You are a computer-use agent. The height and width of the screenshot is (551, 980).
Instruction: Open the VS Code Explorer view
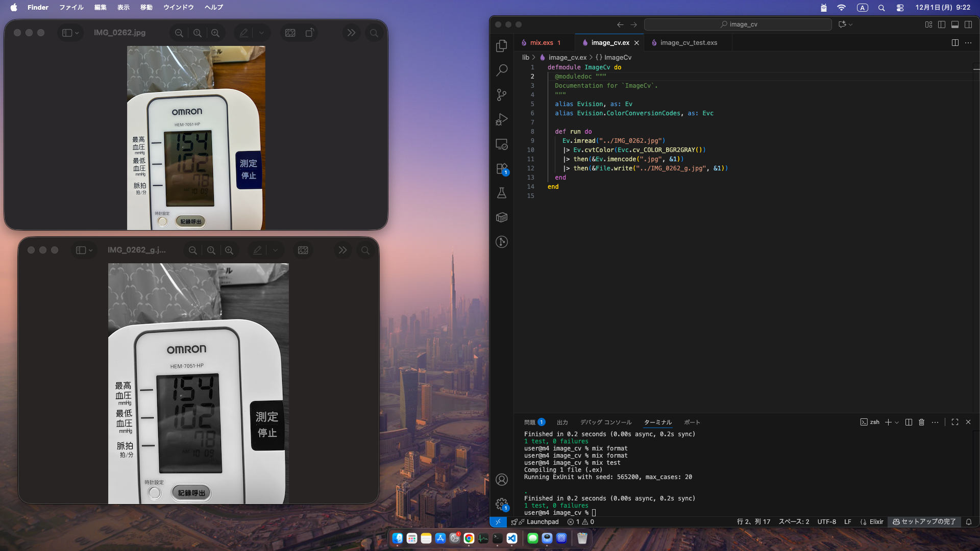point(502,46)
